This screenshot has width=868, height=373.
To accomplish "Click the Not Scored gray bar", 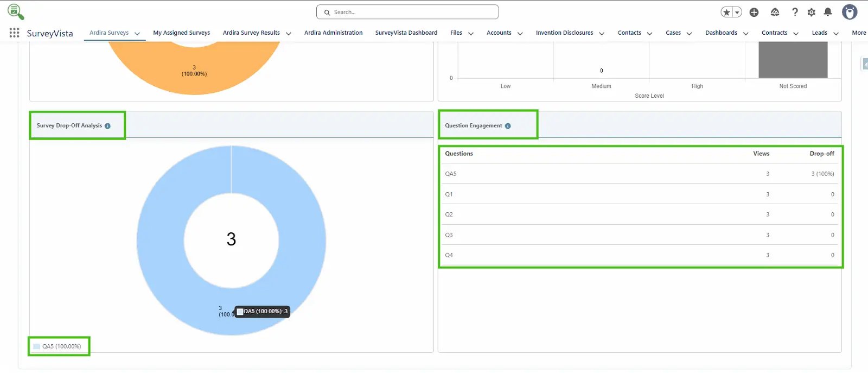I will click(793, 60).
